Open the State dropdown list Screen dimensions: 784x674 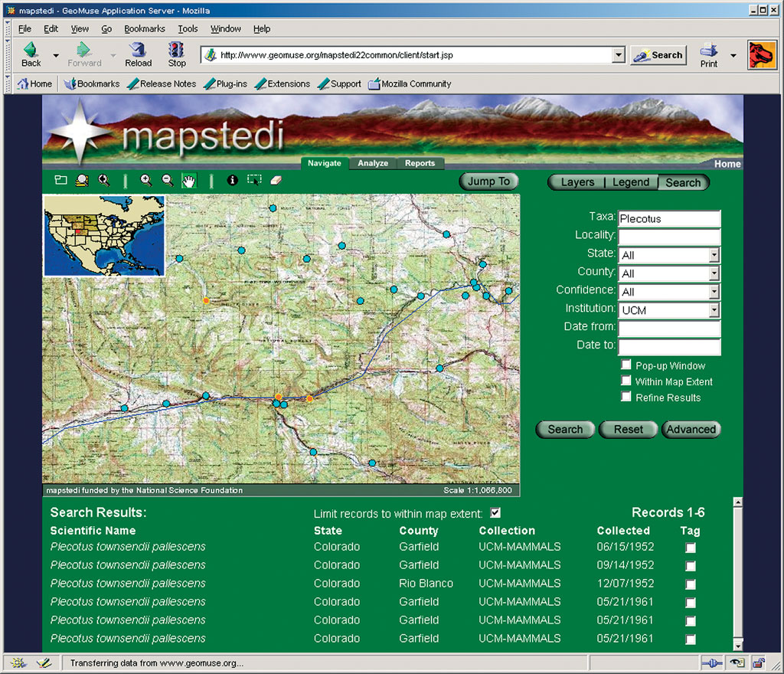point(714,255)
